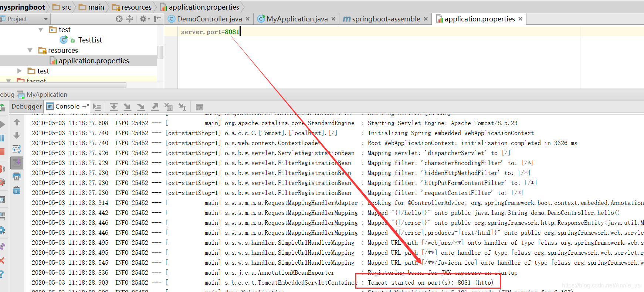Click the Evaluate Expression calculator icon
Image resolution: width=644 pixels, height=292 pixels.
[200, 107]
